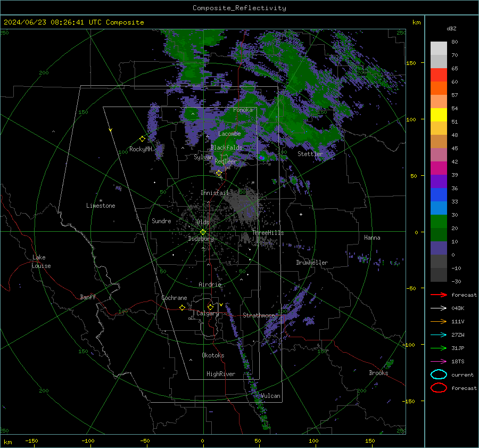The height and width of the screenshot is (448, 479).
Task: Click the yellow diamond marker at Red Deer
Action: point(219,173)
